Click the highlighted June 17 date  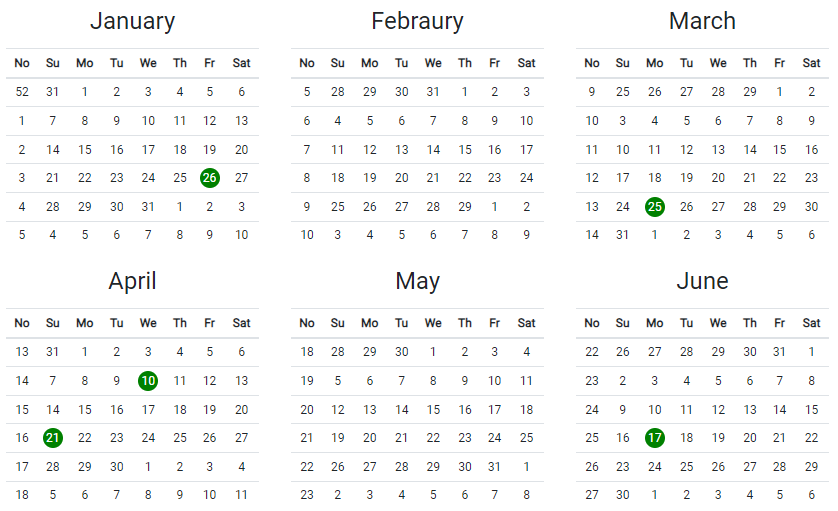pyautogui.click(x=655, y=438)
